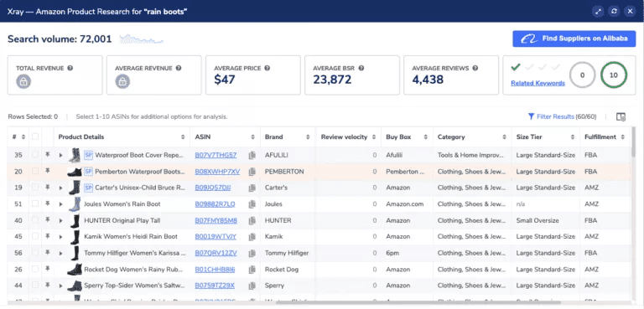Select the checkbox for row 40 HUNTER
This screenshot has width=644, height=309.
click(35, 220)
